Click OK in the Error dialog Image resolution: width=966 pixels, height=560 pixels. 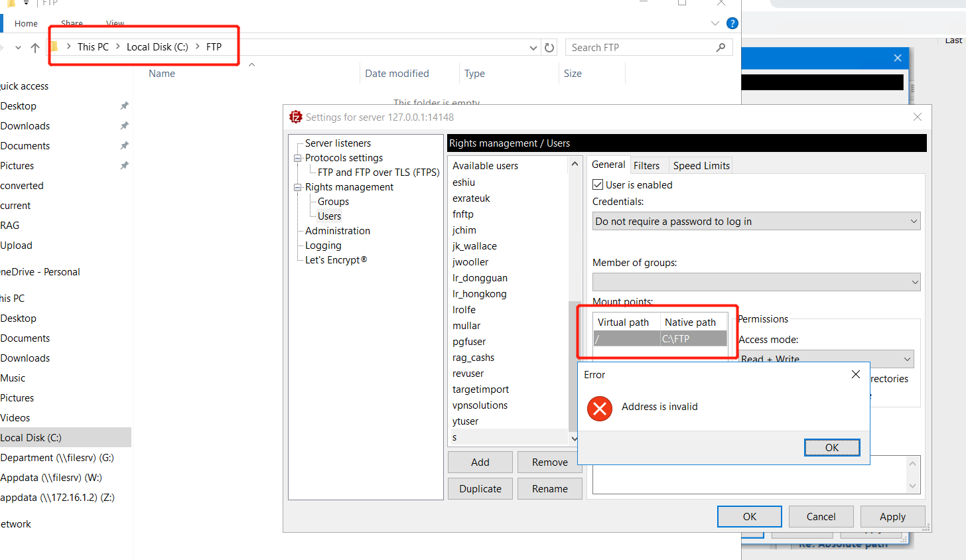832,448
